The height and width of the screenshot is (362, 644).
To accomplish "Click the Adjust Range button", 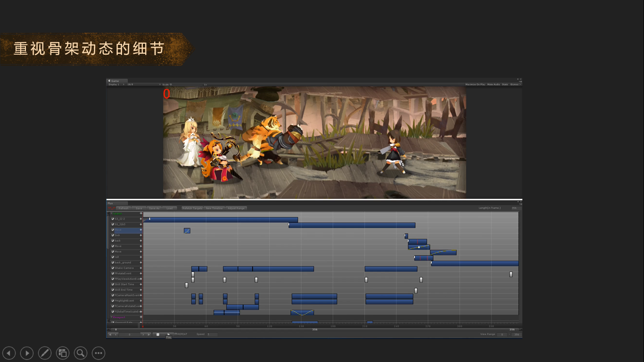I will click(x=236, y=208).
